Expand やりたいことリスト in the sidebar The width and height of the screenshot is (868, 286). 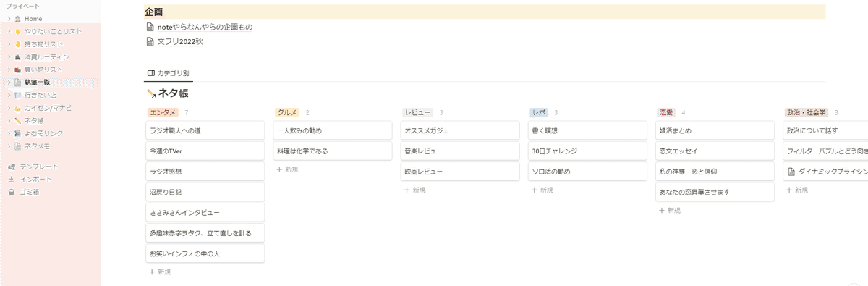pyautogui.click(x=9, y=31)
